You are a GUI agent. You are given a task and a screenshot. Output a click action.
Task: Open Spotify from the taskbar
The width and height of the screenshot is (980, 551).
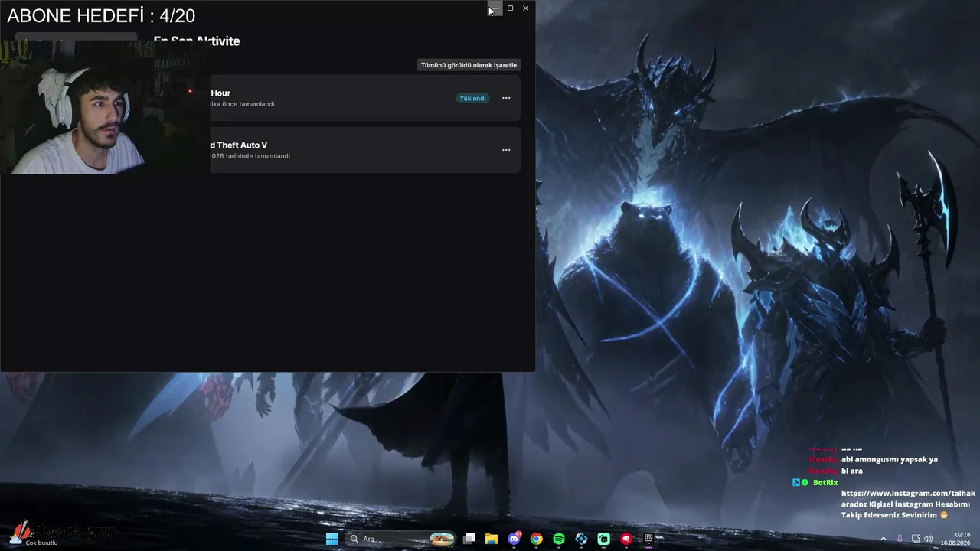[x=559, y=539]
